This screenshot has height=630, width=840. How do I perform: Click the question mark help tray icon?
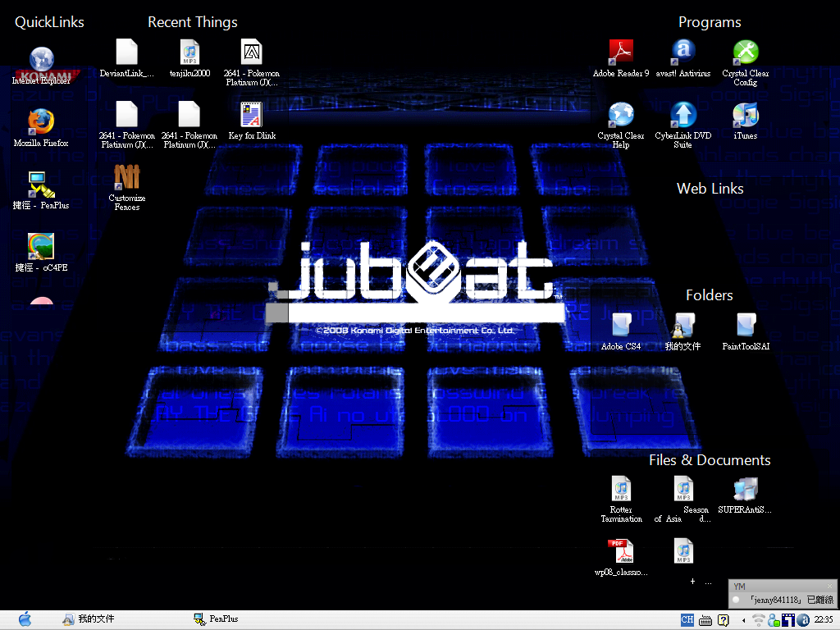click(724, 620)
